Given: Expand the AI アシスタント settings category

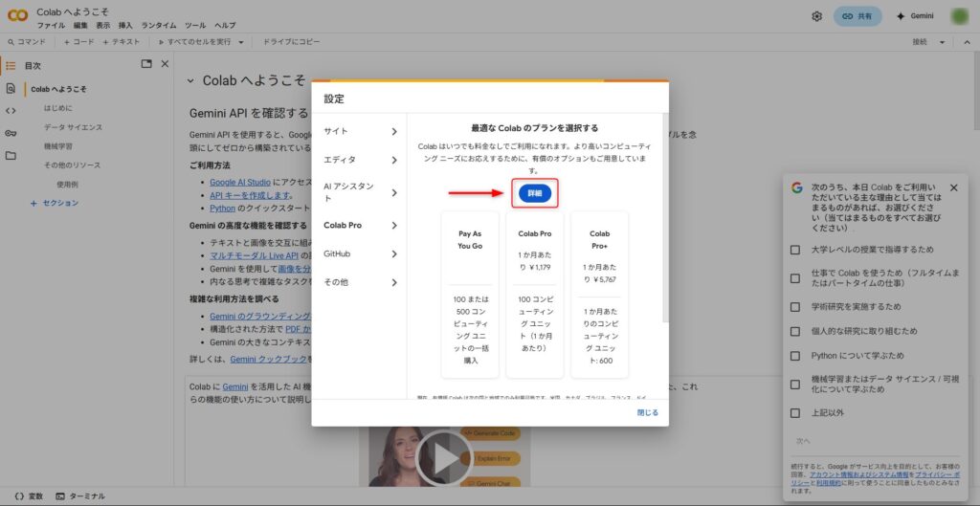Looking at the screenshot, I should tap(360, 192).
